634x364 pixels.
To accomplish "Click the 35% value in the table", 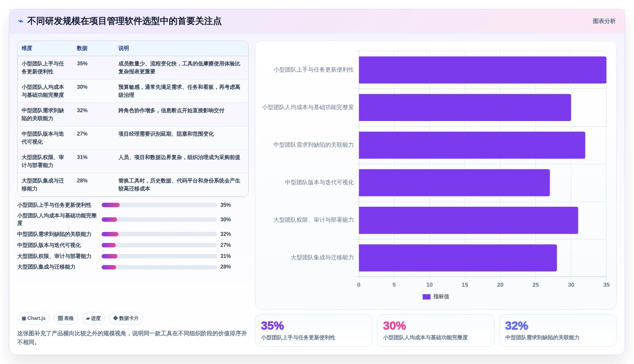I will [82, 64].
